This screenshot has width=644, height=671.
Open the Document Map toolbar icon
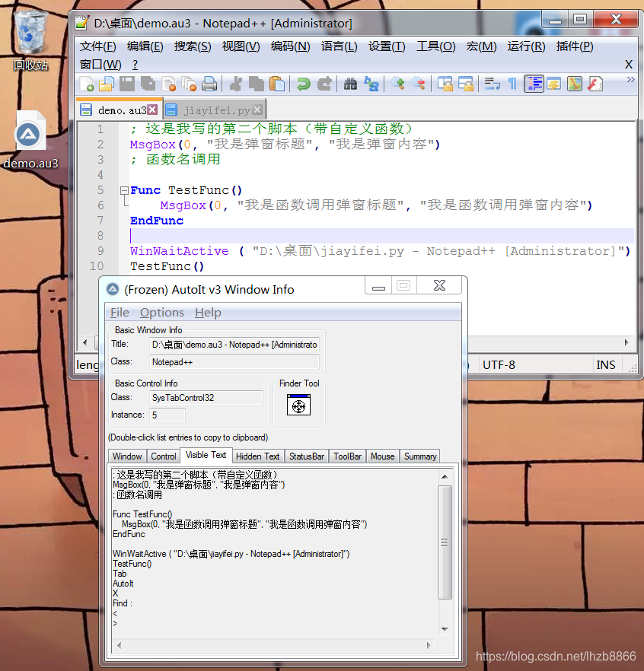575,84
